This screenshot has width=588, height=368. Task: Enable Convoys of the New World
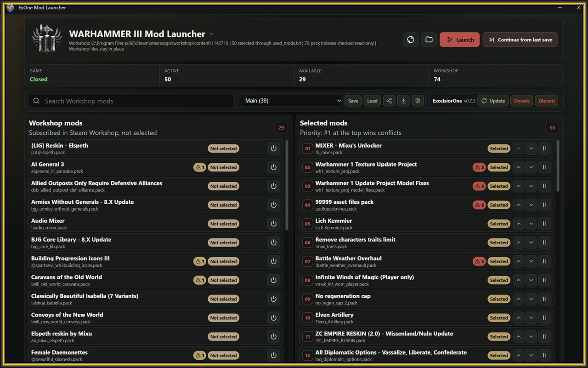[x=274, y=318]
